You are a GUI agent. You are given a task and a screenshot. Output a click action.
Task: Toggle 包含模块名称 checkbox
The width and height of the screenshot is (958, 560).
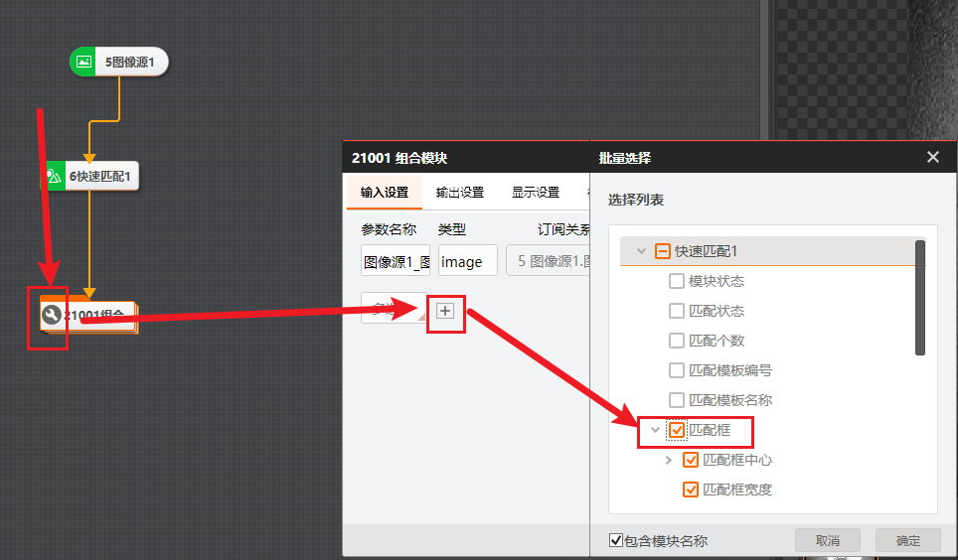point(616,541)
